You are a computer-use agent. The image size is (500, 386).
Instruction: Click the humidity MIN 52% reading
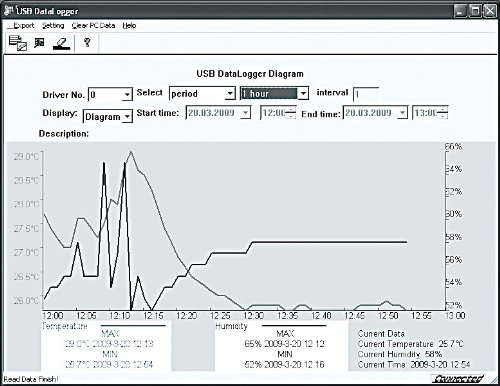284,364
